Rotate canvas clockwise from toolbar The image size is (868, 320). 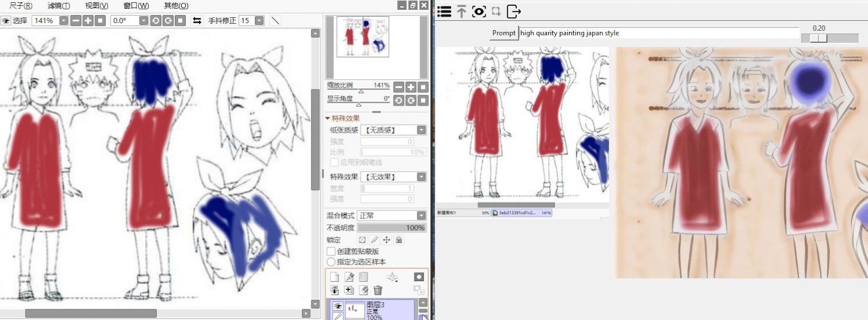coord(168,21)
